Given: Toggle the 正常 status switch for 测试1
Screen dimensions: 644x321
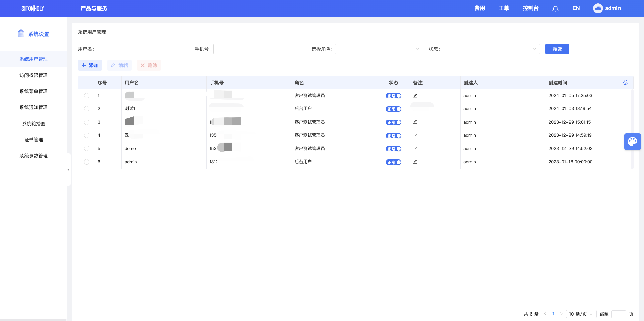Looking at the screenshot, I should (x=393, y=109).
